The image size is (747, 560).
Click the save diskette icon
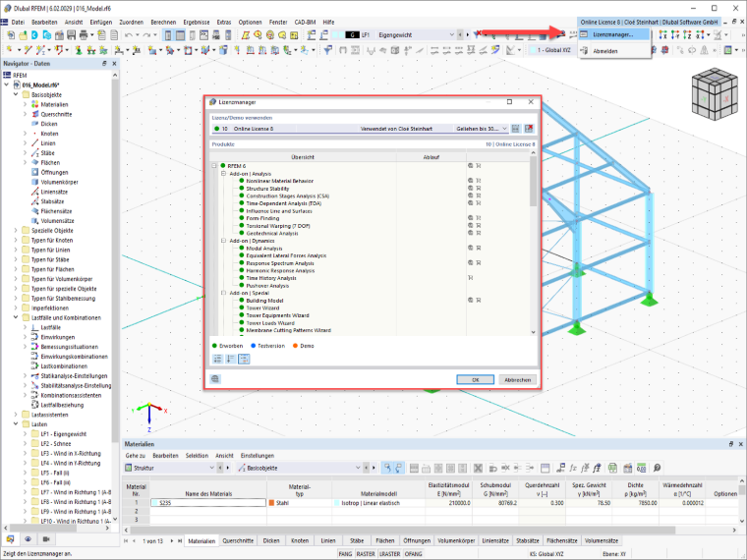click(x=71, y=34)
